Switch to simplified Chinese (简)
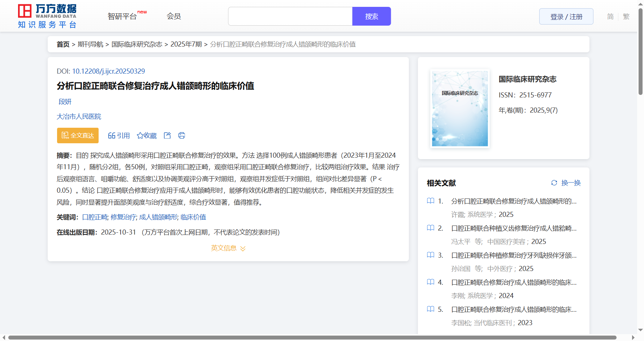The height and width of the screenshot is (341, 644). pyautogui.click(x=610, y=17)
